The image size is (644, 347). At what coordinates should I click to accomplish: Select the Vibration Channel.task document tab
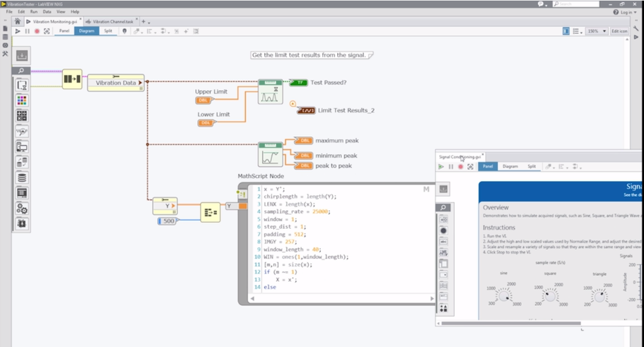(111, 22)
